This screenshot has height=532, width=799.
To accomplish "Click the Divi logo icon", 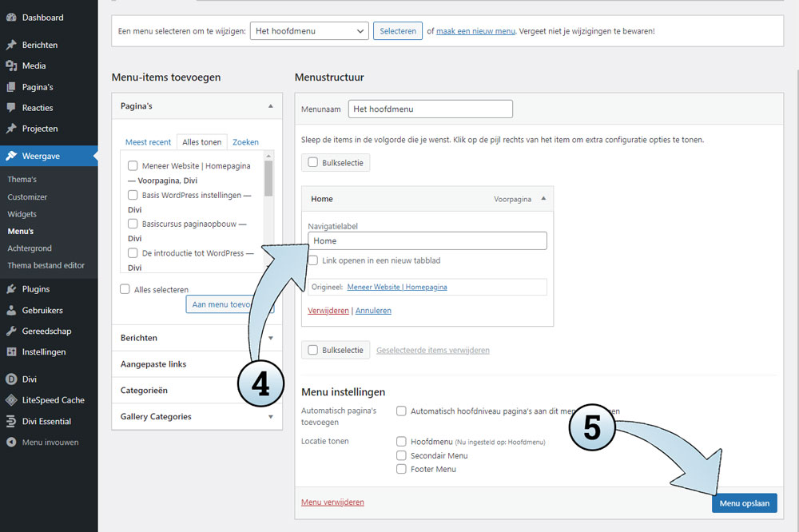I will pyautogui.click(x=11, y=379).
